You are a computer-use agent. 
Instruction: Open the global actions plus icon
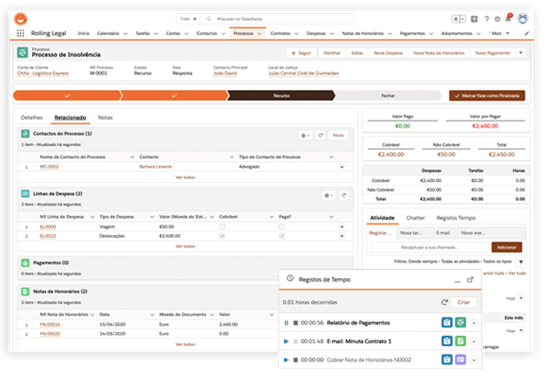click(x=474, y=19)
